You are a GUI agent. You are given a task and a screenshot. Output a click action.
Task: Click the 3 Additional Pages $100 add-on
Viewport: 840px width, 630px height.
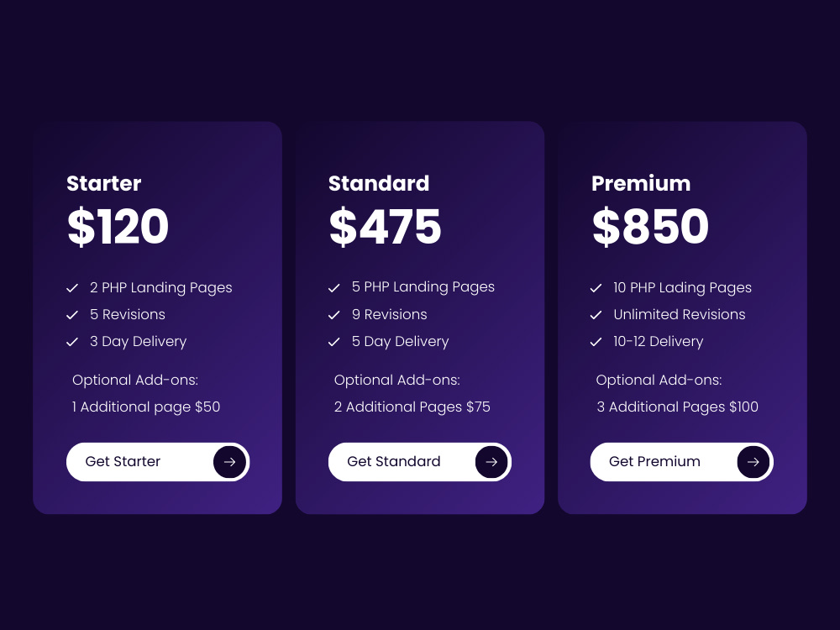point(678,407)
